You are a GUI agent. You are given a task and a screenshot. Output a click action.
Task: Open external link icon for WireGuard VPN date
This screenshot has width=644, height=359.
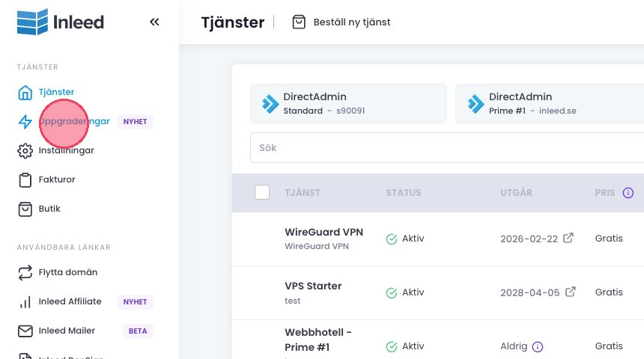tap(569, 238)
